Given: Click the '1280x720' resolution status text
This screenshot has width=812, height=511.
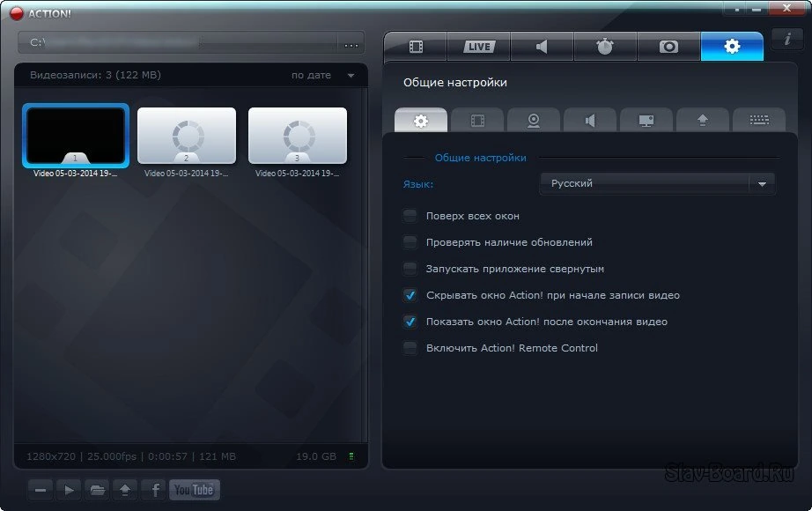Looking at the screenshot, I should point(51,456).
